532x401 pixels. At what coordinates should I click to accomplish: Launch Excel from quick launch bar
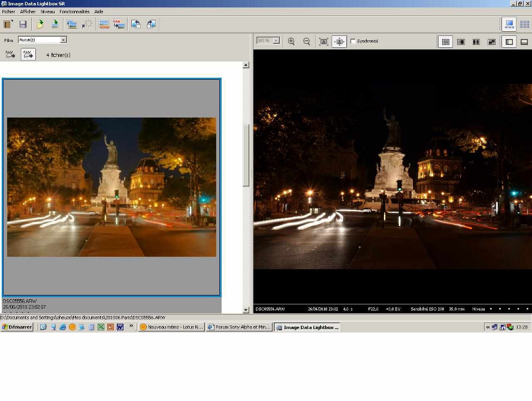point(101,327)
